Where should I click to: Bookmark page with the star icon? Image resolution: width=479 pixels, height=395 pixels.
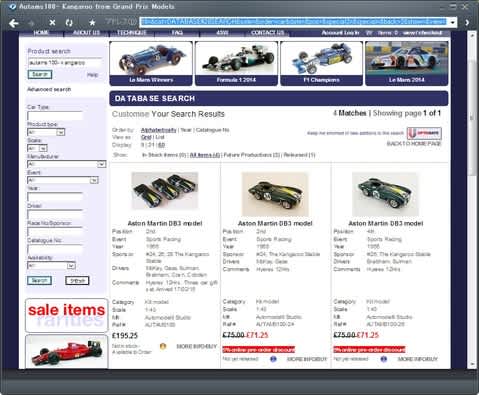point(92,23)
